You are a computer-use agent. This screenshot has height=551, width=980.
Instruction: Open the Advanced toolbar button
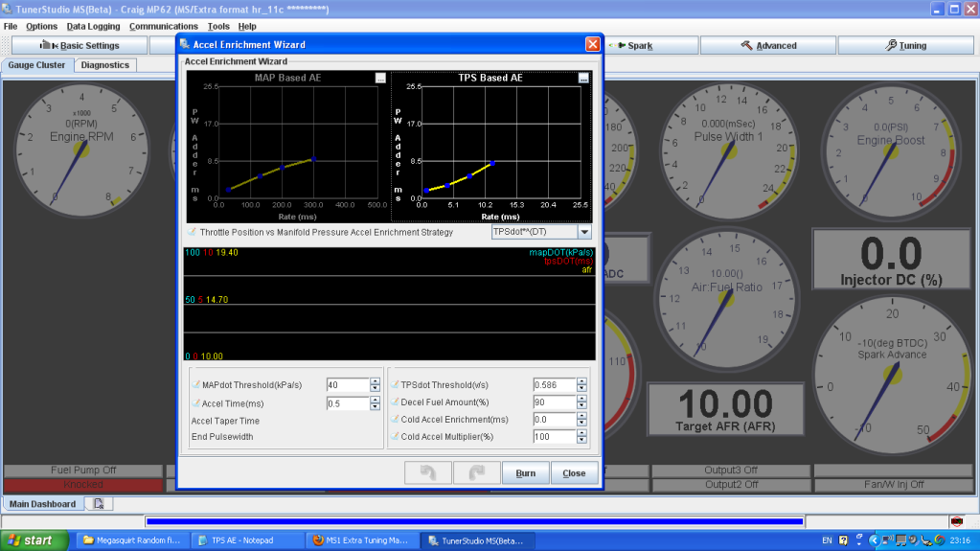click(768, 45)
